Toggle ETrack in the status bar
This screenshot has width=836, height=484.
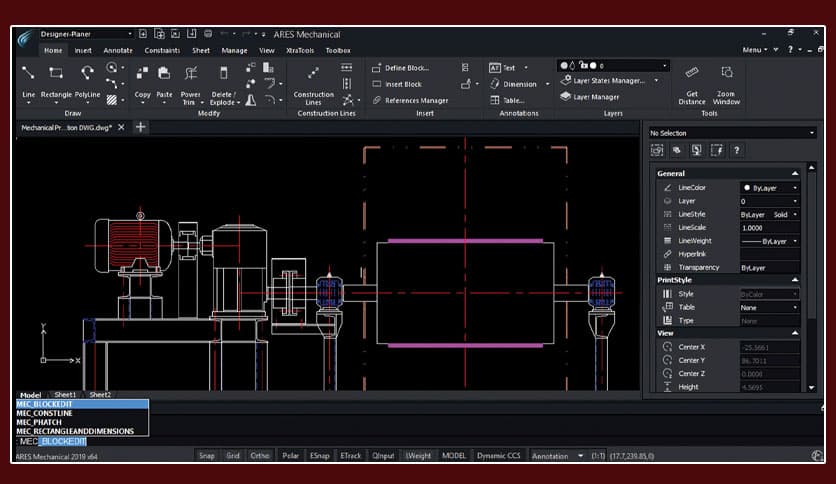pyautogui.click(x=350, y=456)
